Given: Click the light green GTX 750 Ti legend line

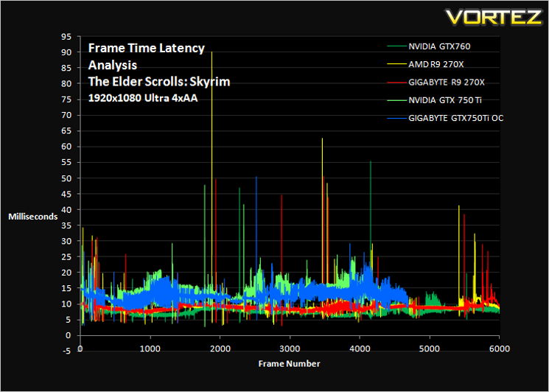Looking at the screenshot, I should [396, 100].
